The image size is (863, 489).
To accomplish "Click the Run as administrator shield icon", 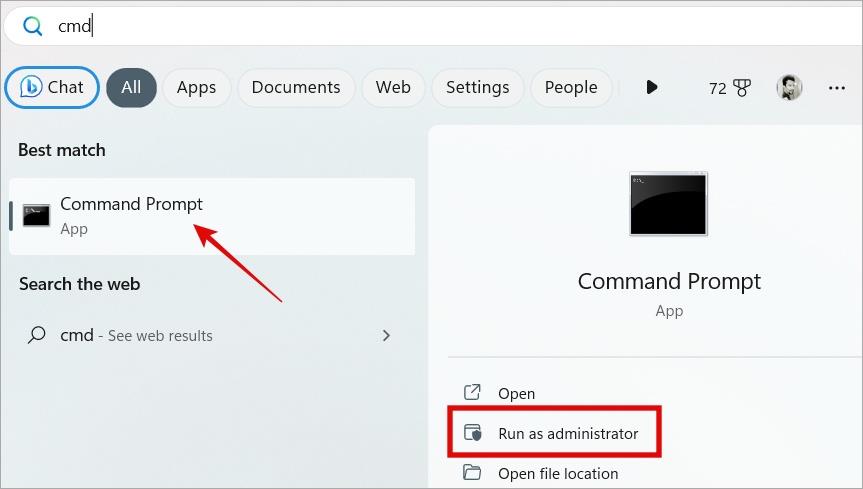I will [x=472, y=432].
